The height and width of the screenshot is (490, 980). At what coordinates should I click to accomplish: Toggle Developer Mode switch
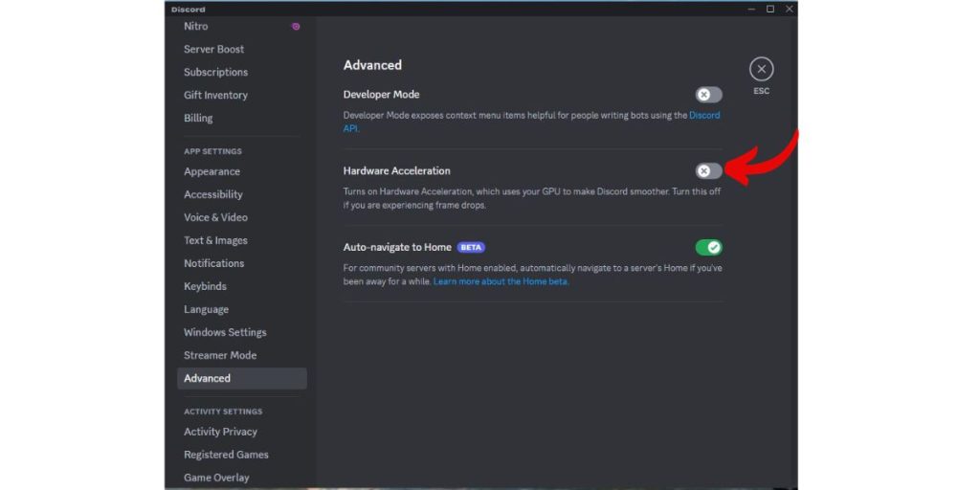click(x=709, y=95)
